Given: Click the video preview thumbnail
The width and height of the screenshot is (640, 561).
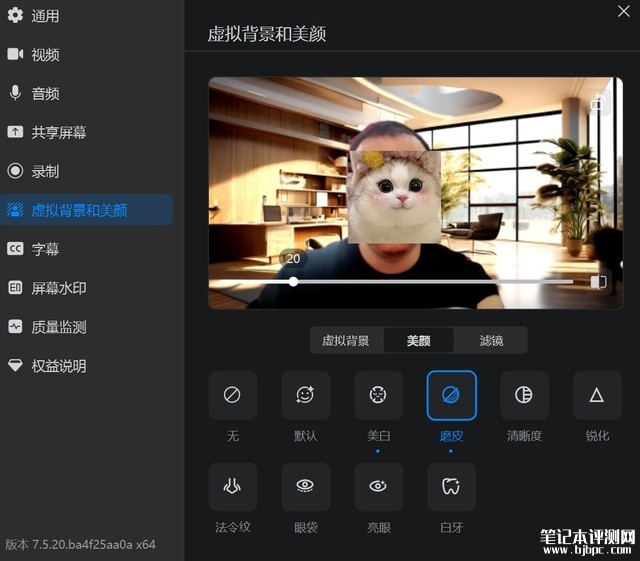Looking at the screenshot, I should point(416,193).
